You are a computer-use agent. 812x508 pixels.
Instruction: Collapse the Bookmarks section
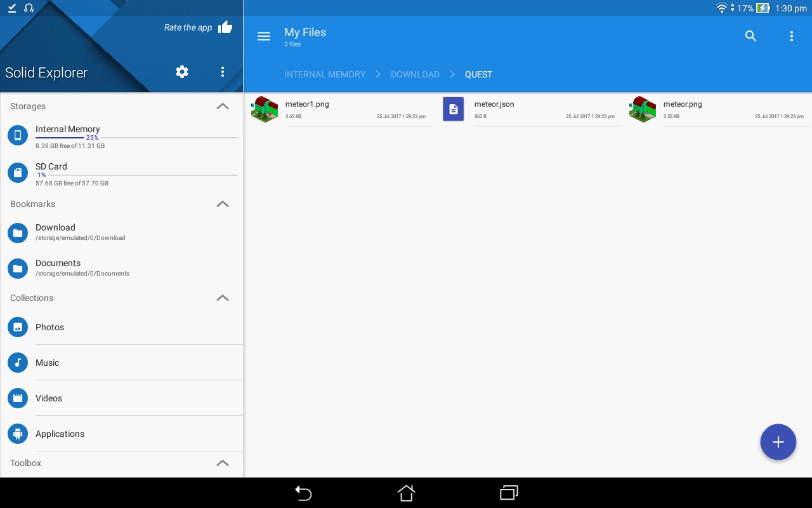[x=223, y=204]
